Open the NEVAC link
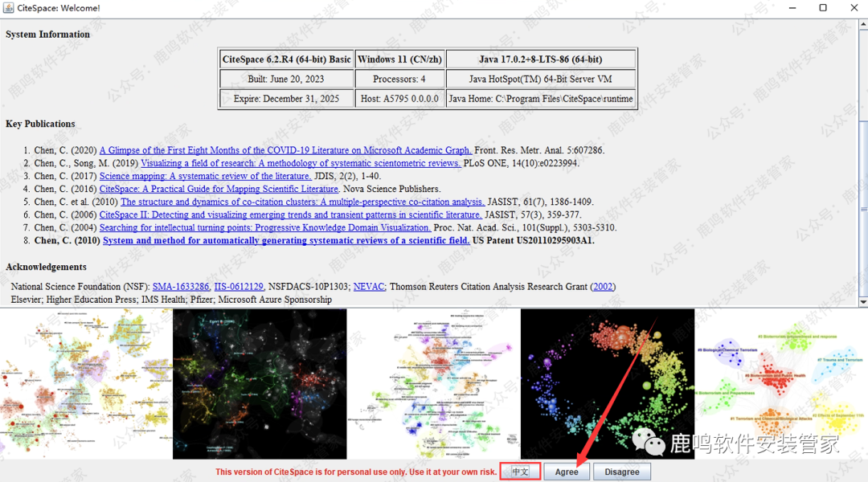The width and height of the screenshot is (868, 482). click(368, 286)
